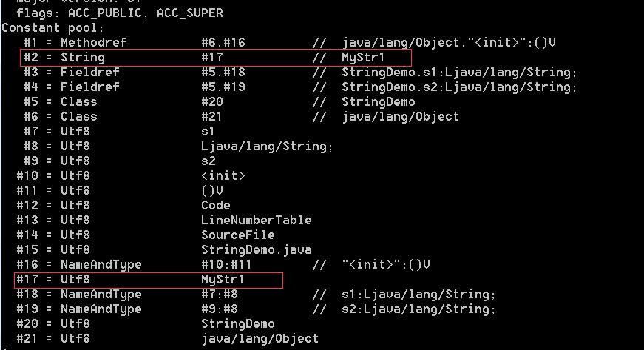Click the highlighted #17 Utf8 MyStr1 entry
This screenshot has height=350, width=644.
149,280
